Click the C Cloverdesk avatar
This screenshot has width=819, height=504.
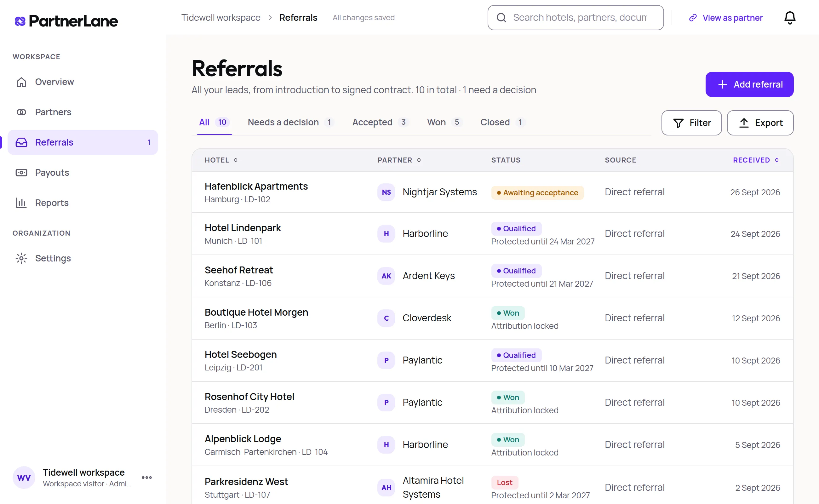(386, 318)
